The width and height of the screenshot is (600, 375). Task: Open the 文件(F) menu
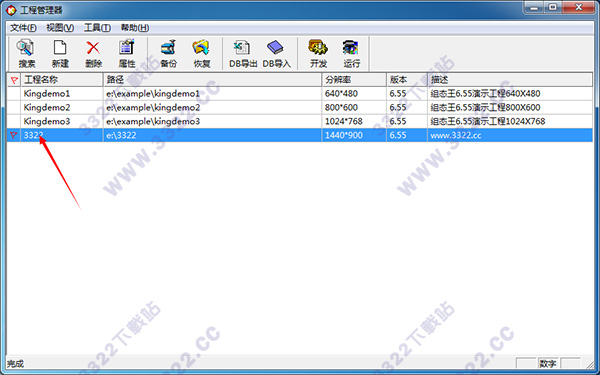(x=23, y=28)
